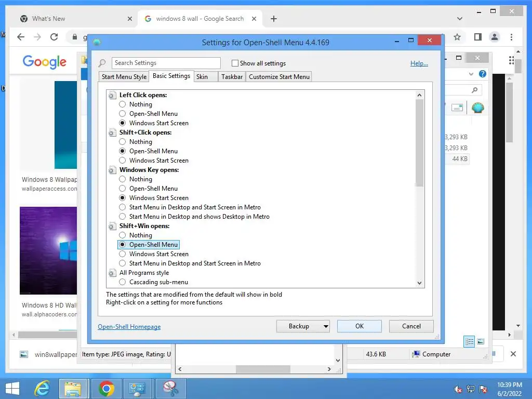Expand the Explorer ribbon chevron
Viewport: 532px width, 399px height.
coord(471,74)
